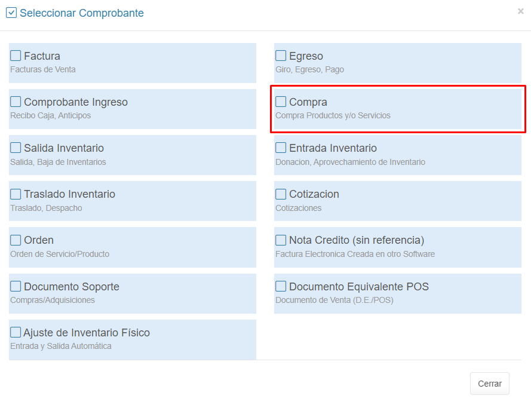
Task: Tick the Egreso checkbox
Action: pyautogui.click(x=281, y=56)
